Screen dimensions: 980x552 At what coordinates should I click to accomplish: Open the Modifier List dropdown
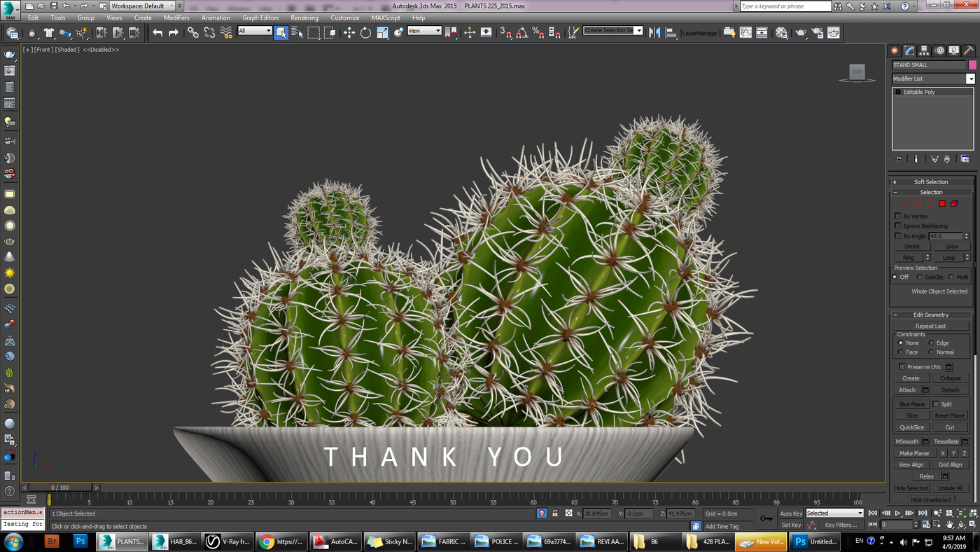coord(933,78)
